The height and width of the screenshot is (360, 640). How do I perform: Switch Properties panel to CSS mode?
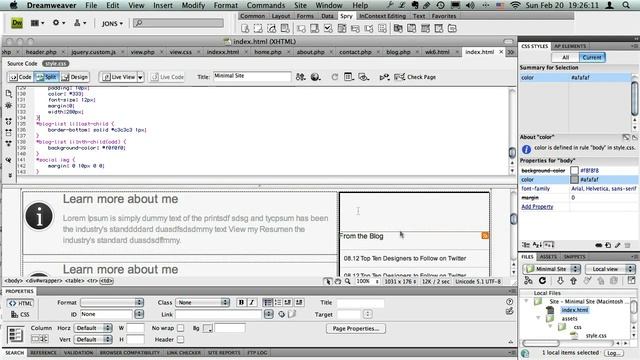point(20,314)
